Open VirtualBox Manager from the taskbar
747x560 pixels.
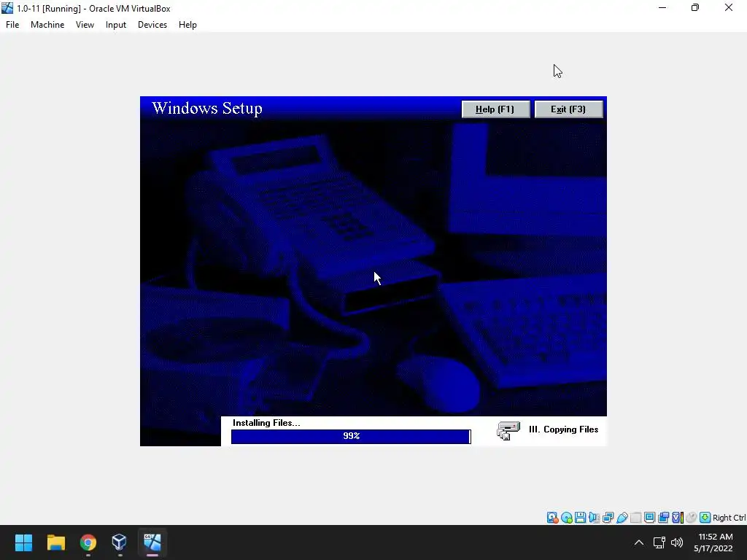pyautogui.click(x=120, y=542)
